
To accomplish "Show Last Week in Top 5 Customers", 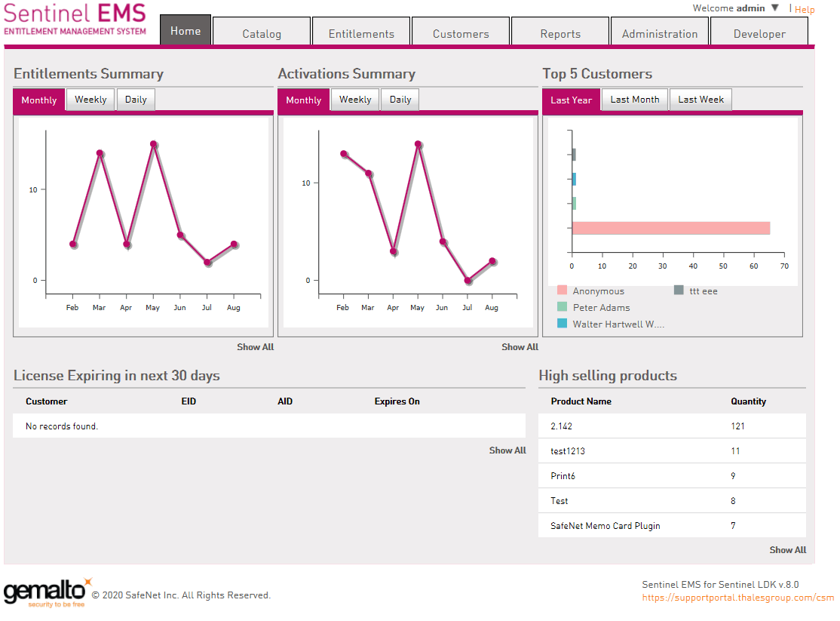I will coord(701,100).
